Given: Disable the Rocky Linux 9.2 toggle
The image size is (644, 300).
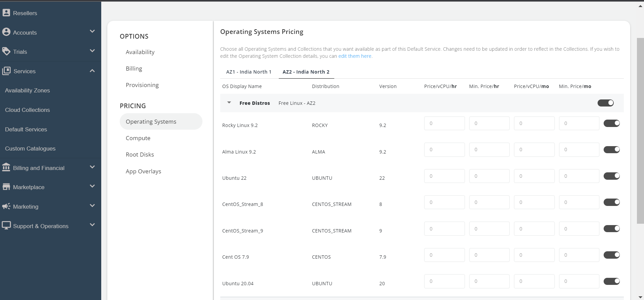Looking at the screenshot, I should [x=611, y=123].
